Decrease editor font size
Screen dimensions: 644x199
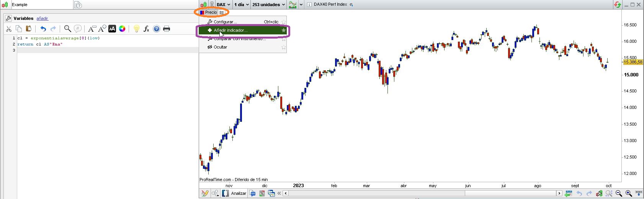click(x=92, y=29)
